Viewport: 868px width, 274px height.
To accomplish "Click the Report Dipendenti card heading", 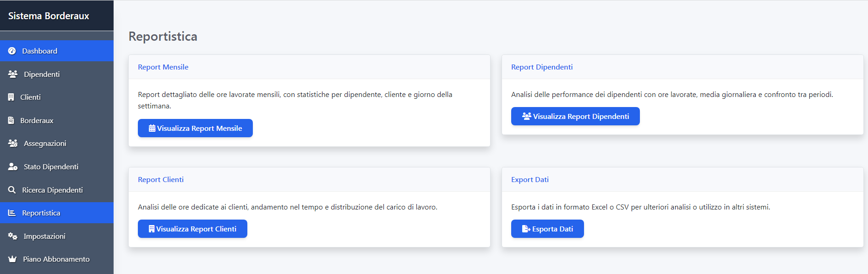I will pos(542,67).
